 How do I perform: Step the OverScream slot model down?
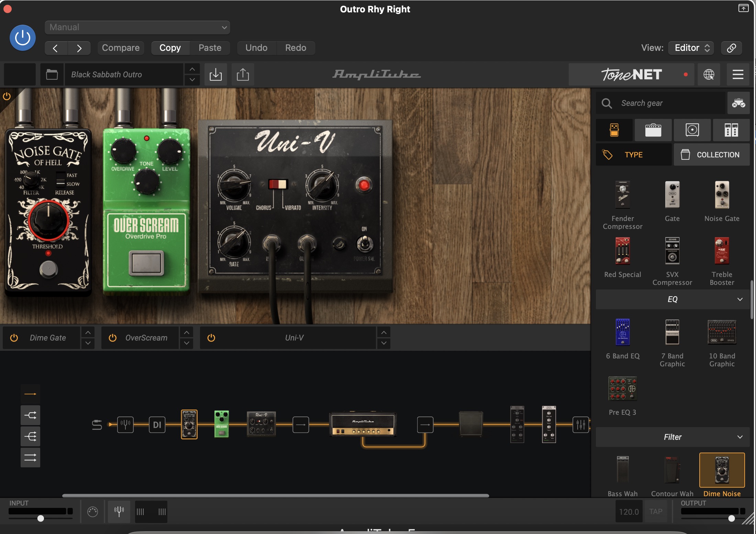[x=187, y=343]
